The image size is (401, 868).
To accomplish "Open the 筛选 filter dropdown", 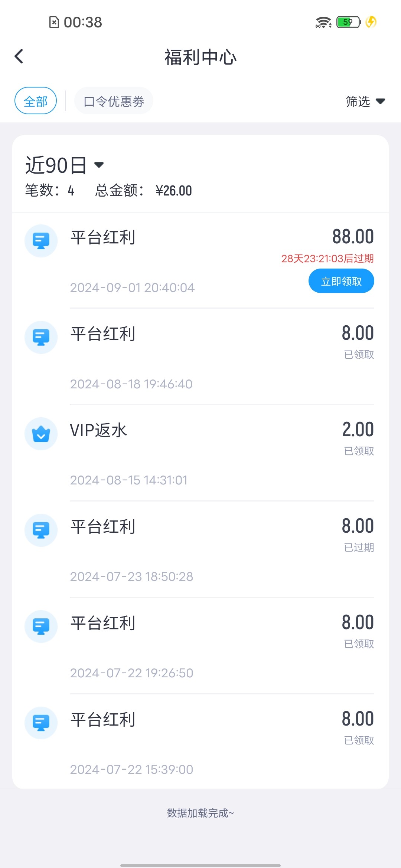I will [365, 101].
